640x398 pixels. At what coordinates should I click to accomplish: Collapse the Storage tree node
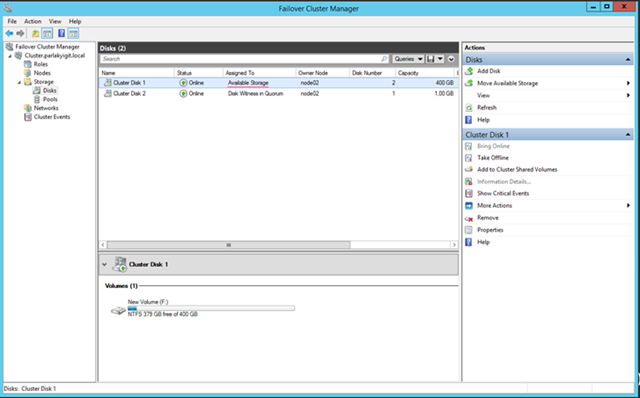tap(19, 82)
